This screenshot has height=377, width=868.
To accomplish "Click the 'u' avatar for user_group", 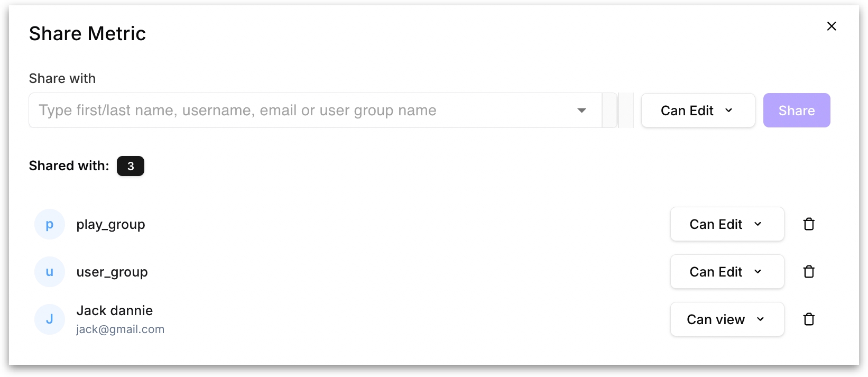I will [x=50, y=272].
